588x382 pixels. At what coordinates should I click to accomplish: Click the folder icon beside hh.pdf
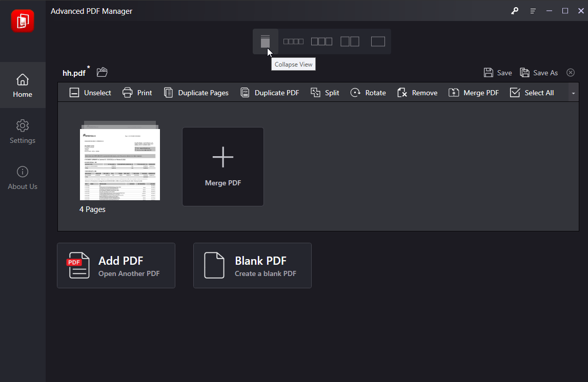[x=102, y=72]
